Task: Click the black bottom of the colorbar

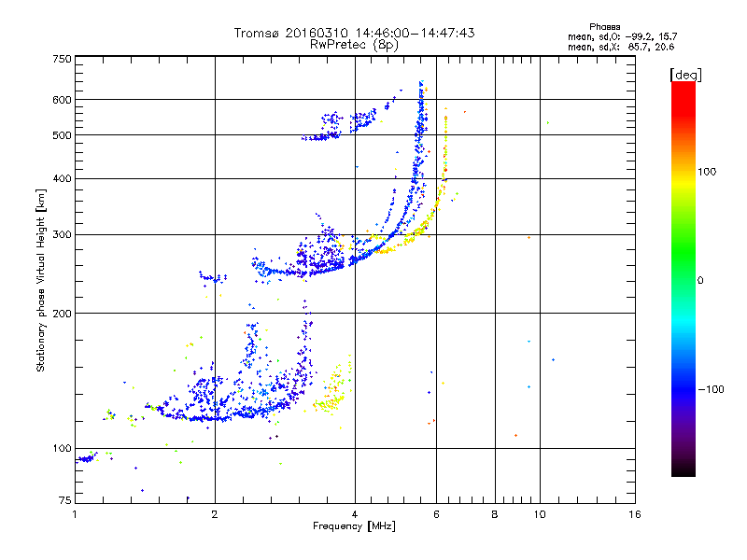Action: tap(684, 469)
